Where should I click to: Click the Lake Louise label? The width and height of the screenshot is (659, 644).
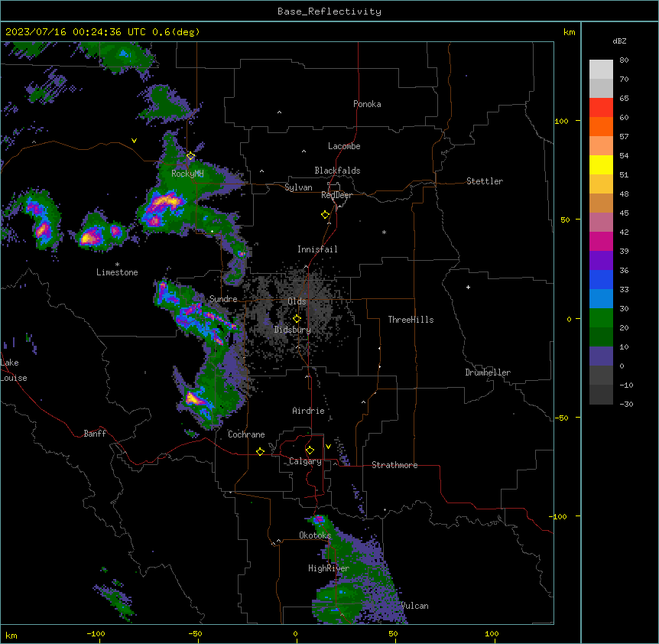click(14, 370)
